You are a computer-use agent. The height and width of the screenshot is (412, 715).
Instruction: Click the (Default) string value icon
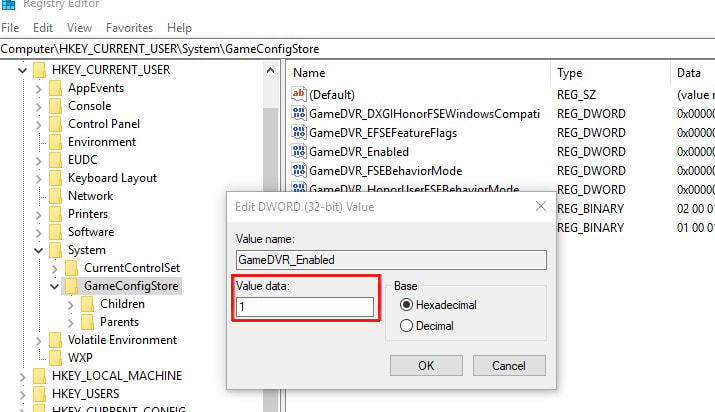299,94
